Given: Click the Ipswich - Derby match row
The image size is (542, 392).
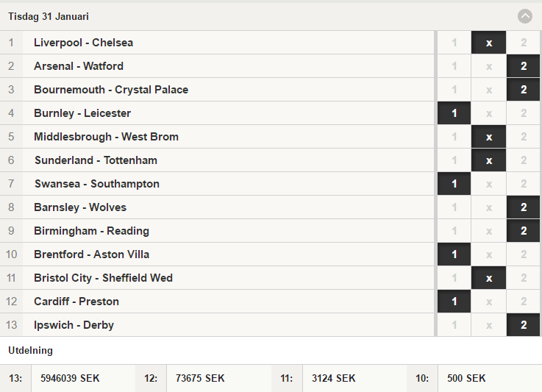Looking at the screenshot, I should pos(217,324).
